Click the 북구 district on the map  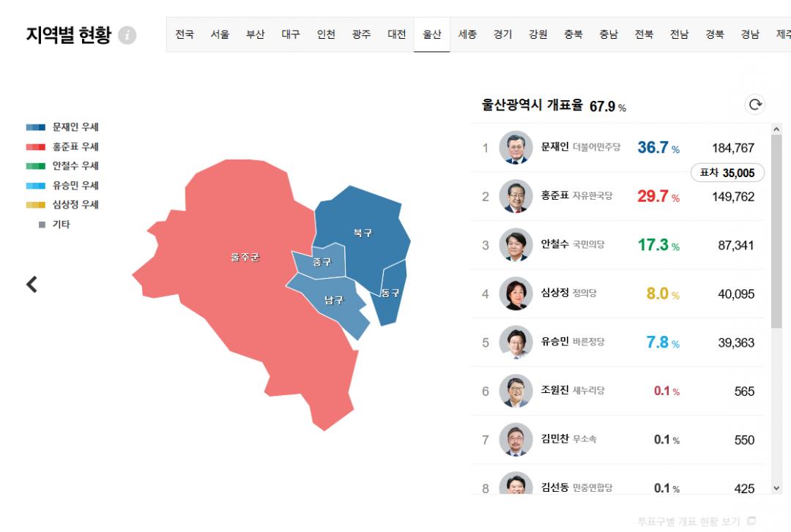[x=363, y=233]
